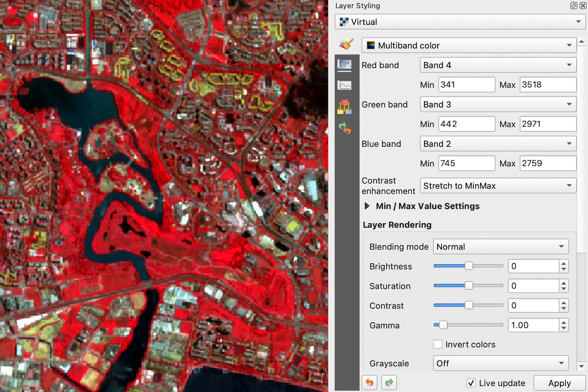The width and height of the screenshot is (588, 392).
Task: Open the Stretch to MinMax contrast dropdown
Action: coord(498,186)
